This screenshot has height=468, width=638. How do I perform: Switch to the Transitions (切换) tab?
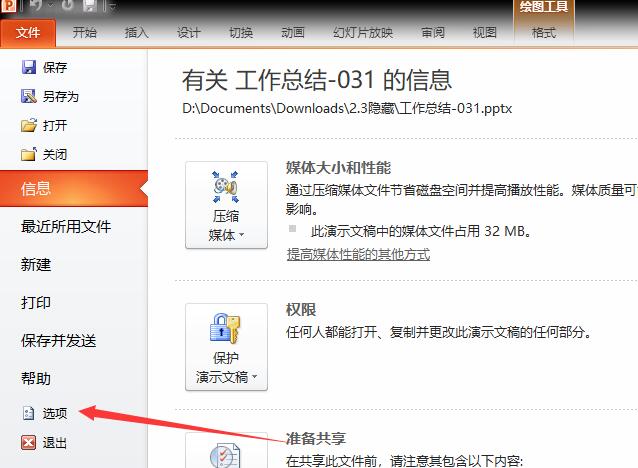pyautogui.click(x=241, y=33)
